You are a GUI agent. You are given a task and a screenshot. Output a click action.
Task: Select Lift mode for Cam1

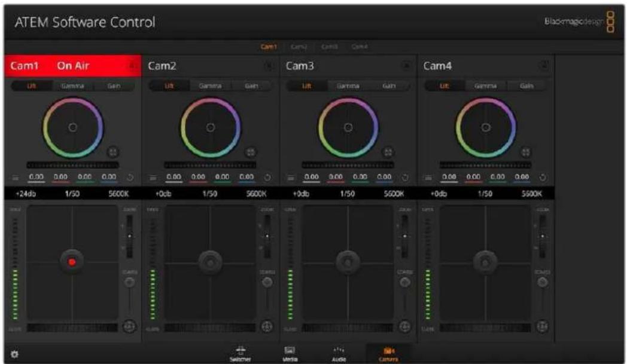32,86
